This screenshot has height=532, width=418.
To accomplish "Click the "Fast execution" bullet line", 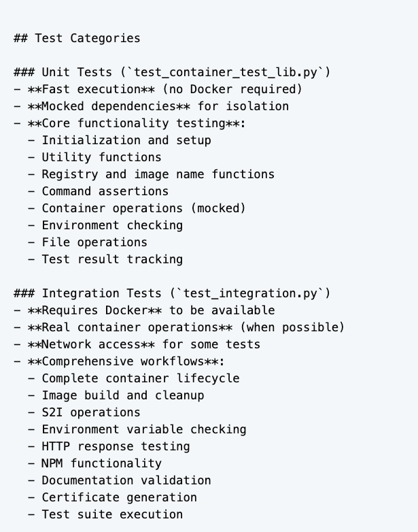I will (x=158, y=89).
